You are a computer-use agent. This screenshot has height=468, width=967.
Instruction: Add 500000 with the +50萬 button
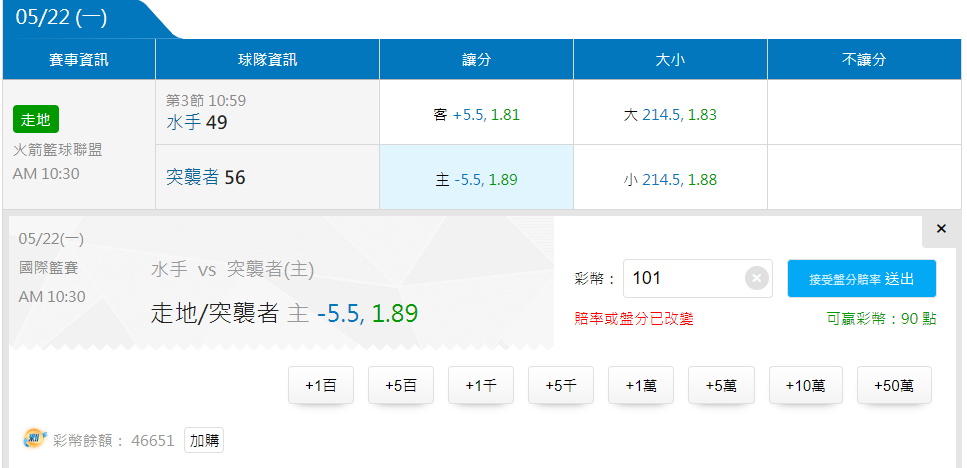click(x=894, y=385)
